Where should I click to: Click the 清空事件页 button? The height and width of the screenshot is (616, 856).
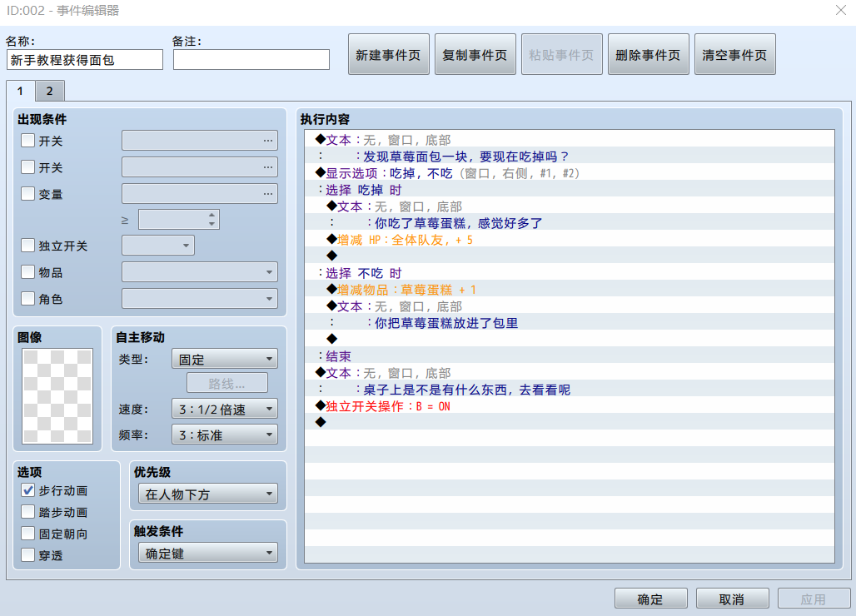[734, 55]
